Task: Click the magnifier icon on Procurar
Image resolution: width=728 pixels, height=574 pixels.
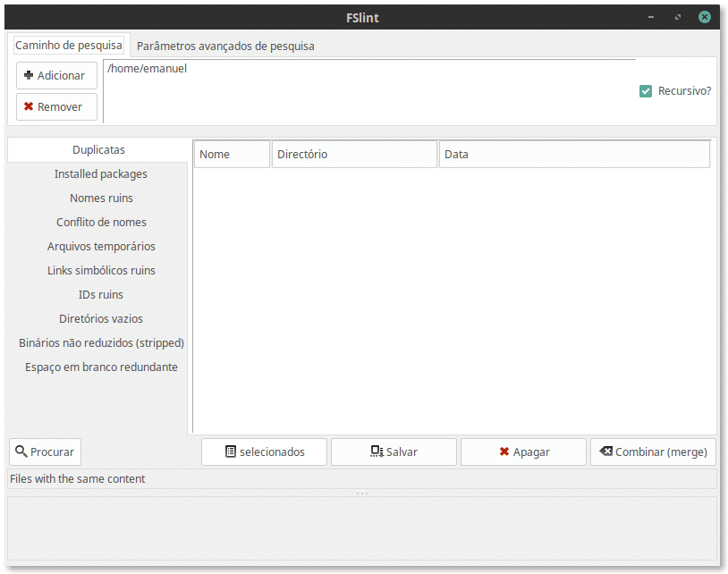Action: click(21, 452)
